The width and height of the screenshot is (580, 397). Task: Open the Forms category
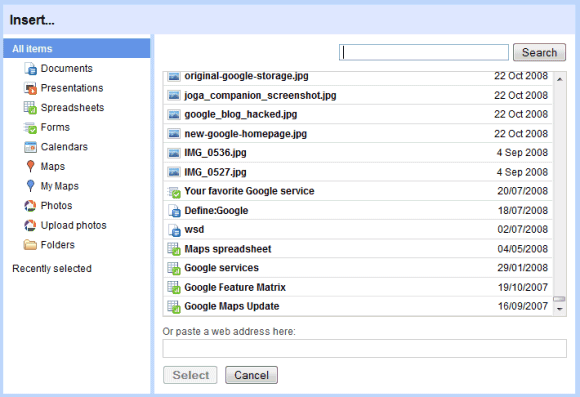[x=55, y=127]
